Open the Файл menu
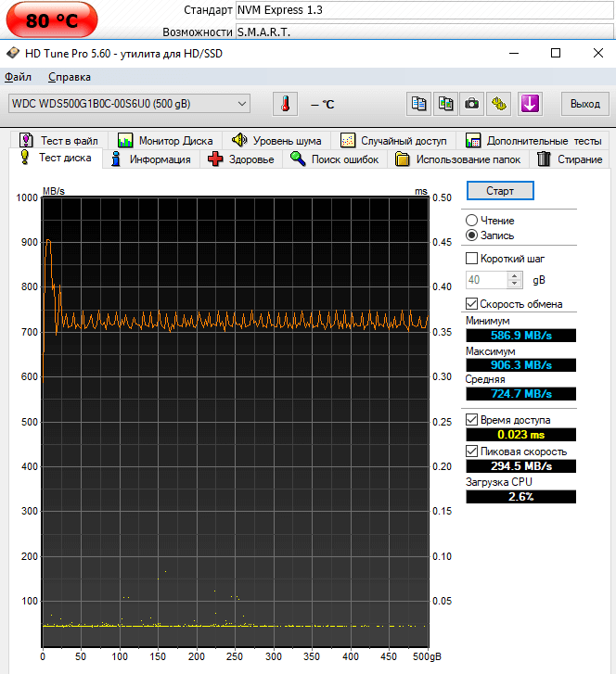Screen dimensions: 616x674 (18, 77)
